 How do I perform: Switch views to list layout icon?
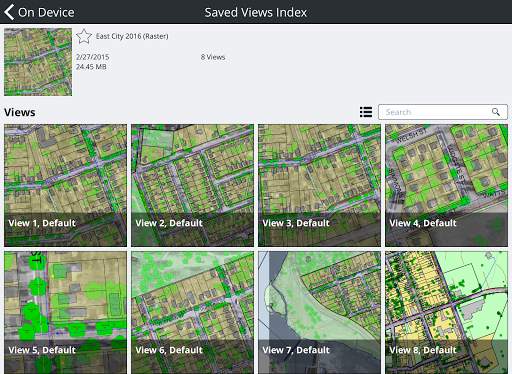pos(366,112)
